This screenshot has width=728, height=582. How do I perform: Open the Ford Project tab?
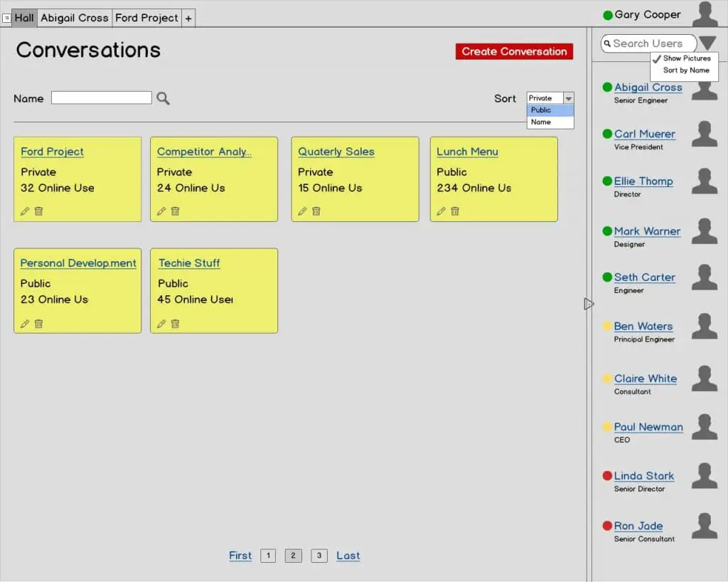pyautogui.click(x=146, y=18)
